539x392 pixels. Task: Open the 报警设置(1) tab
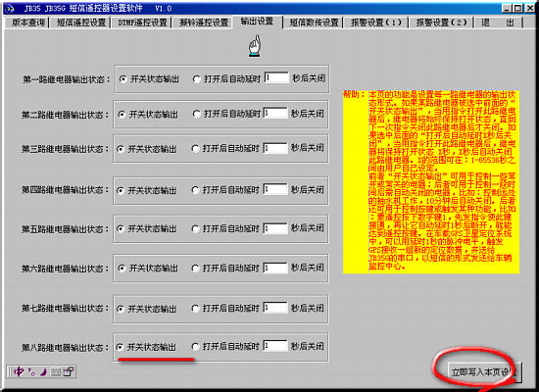pos(376,23)
